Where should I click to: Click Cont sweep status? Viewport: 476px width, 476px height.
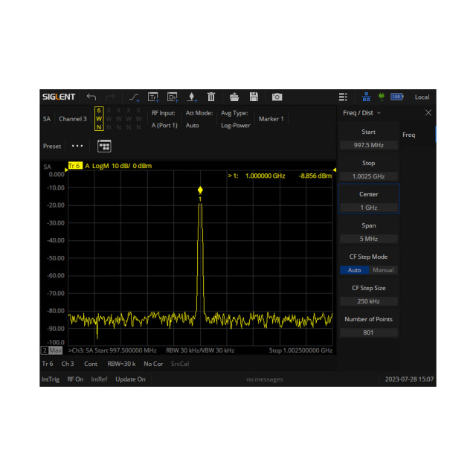click(x=91, y=364)
